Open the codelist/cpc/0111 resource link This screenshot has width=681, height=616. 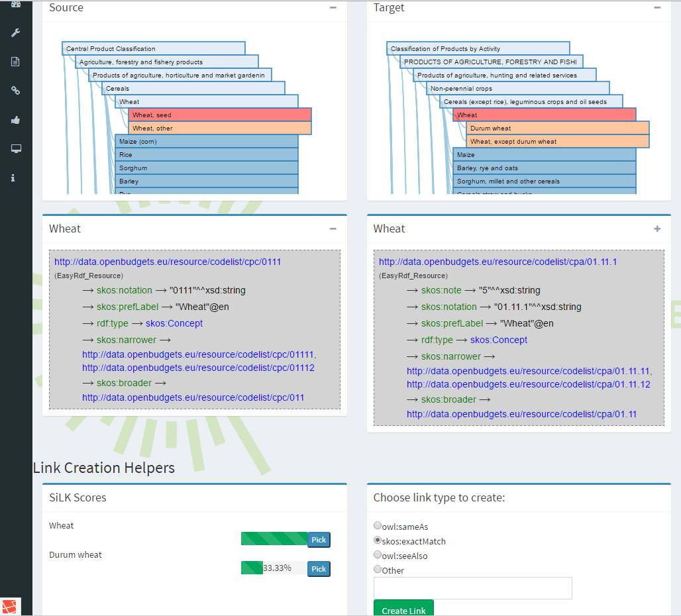point(168,262)
